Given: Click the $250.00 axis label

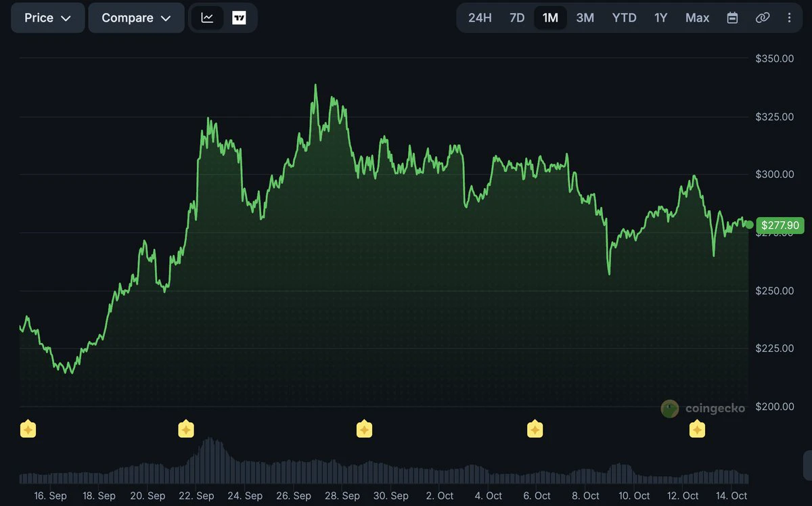Looking at the screenshot, I should (775, 291).
